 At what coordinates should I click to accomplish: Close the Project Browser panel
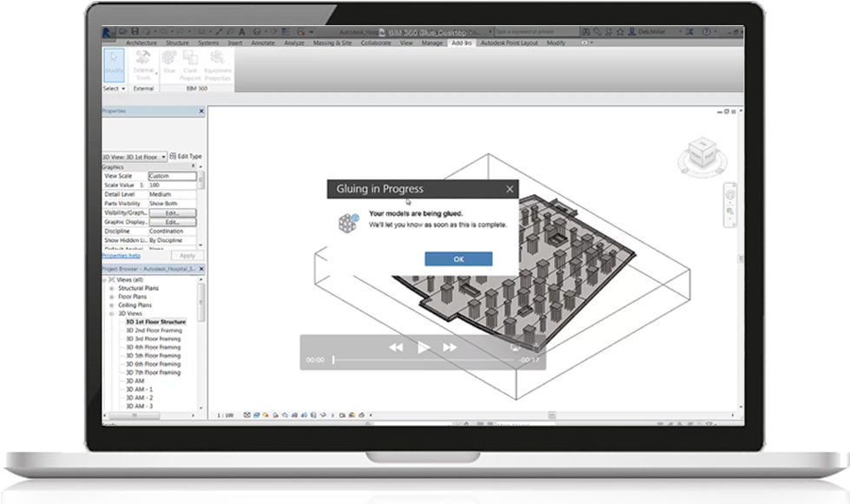[201, 269]
